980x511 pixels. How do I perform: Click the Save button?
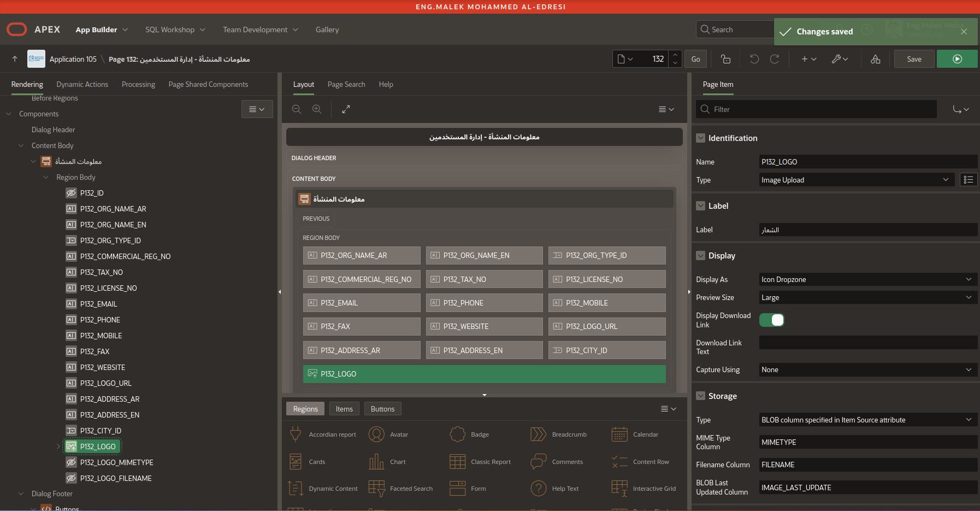[x=914, y=59]
